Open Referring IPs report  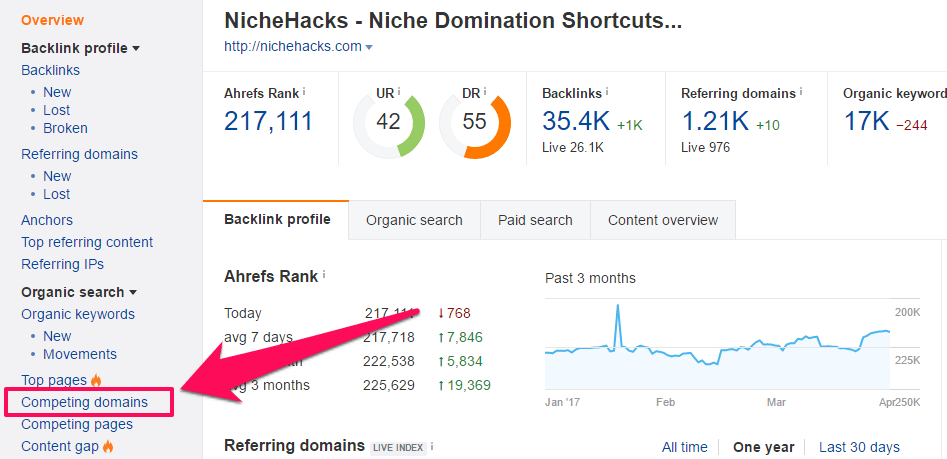click(62, 264)
